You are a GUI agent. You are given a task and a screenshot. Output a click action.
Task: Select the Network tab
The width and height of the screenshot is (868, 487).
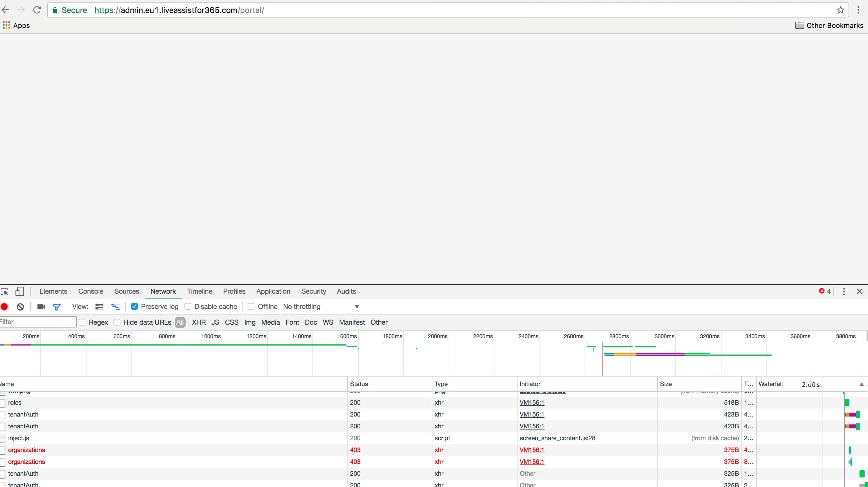(x=163, y=291)
